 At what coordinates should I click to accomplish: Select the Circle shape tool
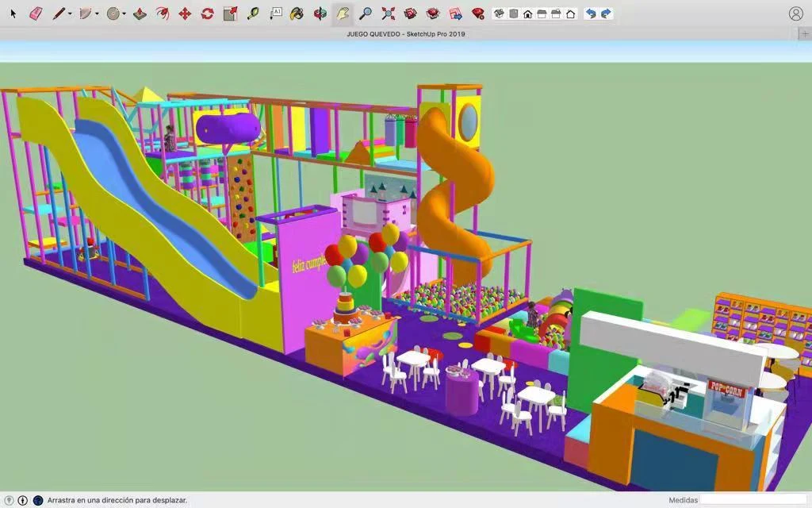pyautogui.click(x=113, y=14)
